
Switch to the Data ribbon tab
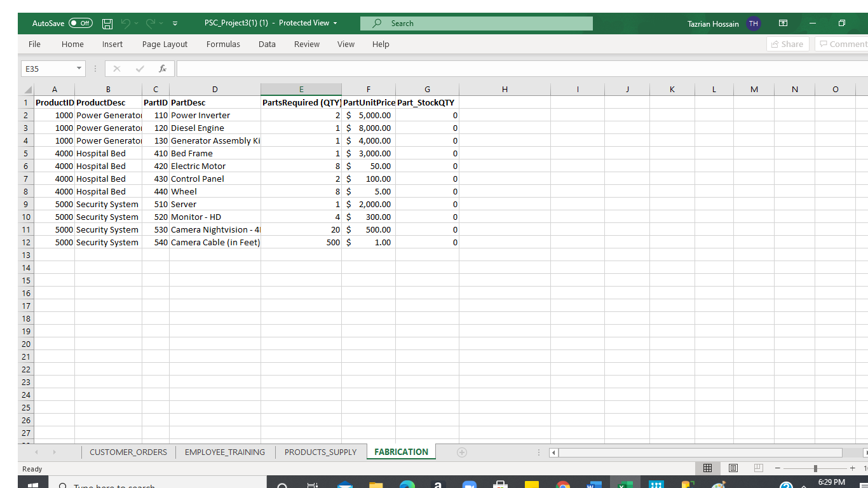click(x=267, y=44)
